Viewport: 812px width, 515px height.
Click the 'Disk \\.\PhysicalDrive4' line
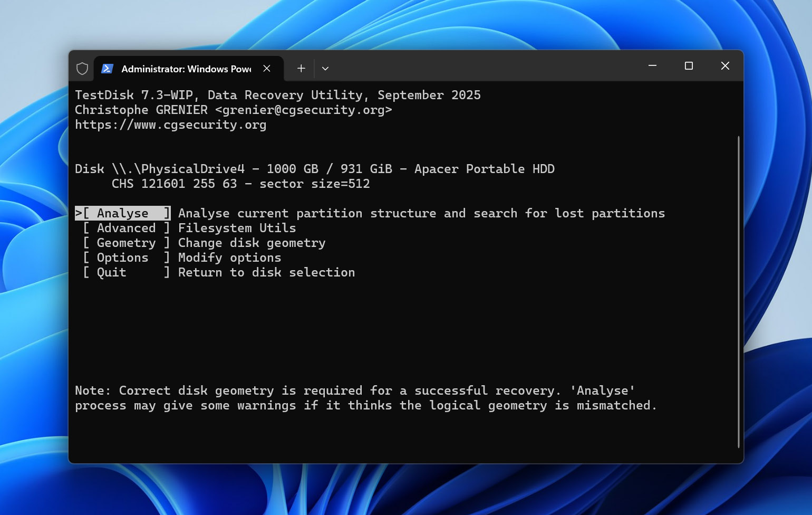click(x=315, y=169)
